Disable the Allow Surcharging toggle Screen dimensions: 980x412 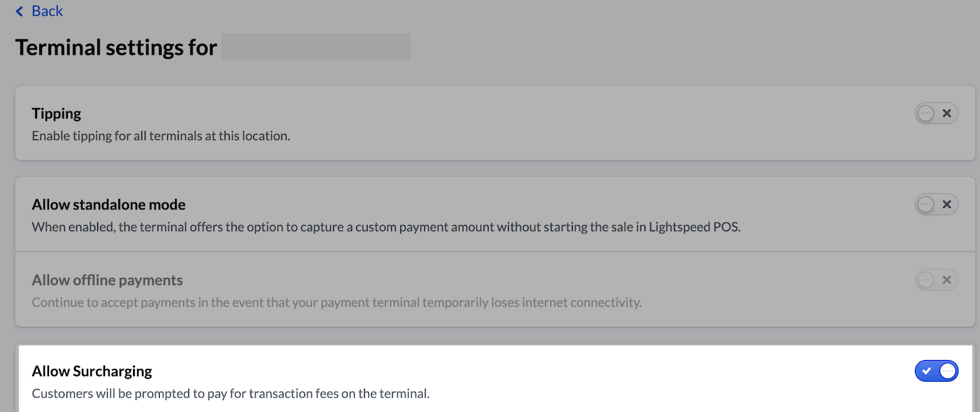click(x=937, y=371)
